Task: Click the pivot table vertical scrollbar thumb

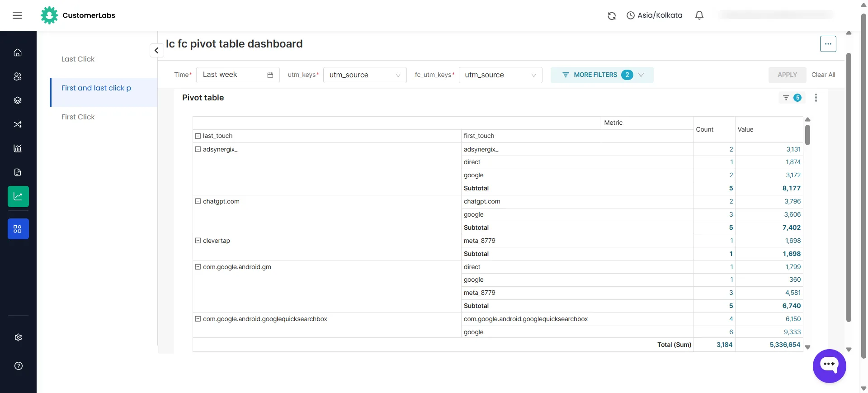Action: click(807, 135)
